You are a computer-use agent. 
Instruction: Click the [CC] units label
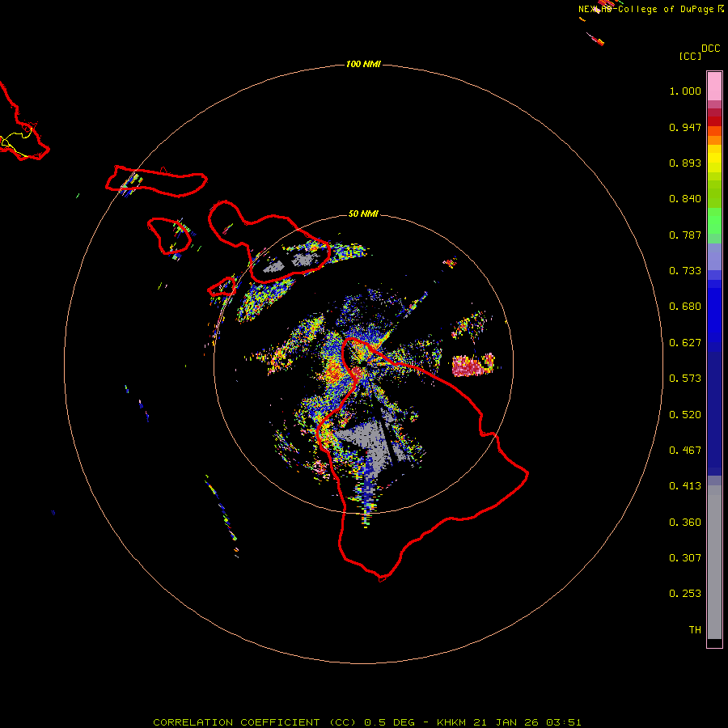tap(690, 56)
